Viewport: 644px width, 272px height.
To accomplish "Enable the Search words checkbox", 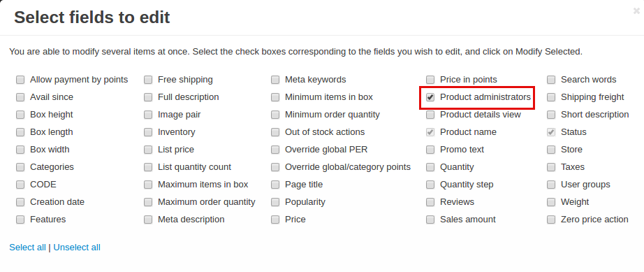I will [x=551, y=80].
